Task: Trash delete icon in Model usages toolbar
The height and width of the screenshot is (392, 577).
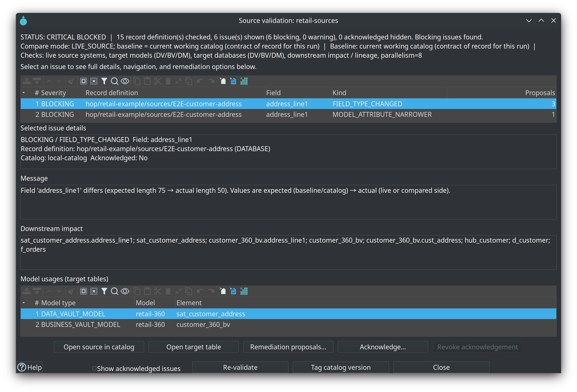Action: click(x=168, y=291)
